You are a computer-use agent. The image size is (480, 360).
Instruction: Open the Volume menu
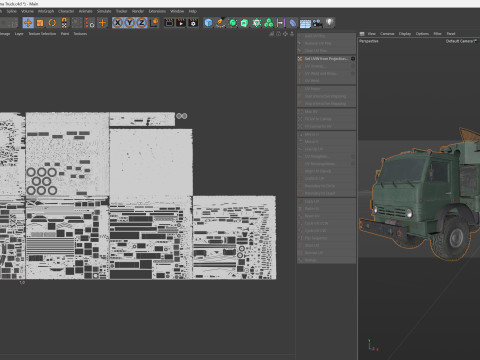27,11
